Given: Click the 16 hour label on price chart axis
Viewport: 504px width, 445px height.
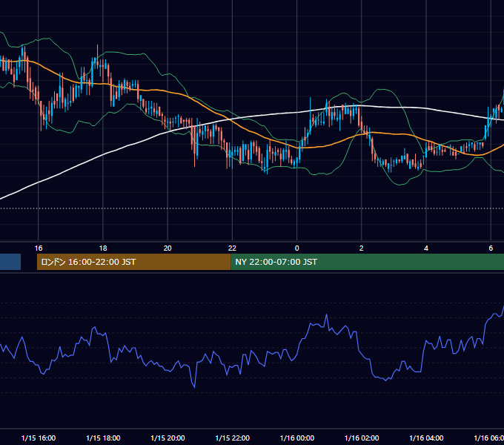Looking at the screenshot, I should point(39,248).
